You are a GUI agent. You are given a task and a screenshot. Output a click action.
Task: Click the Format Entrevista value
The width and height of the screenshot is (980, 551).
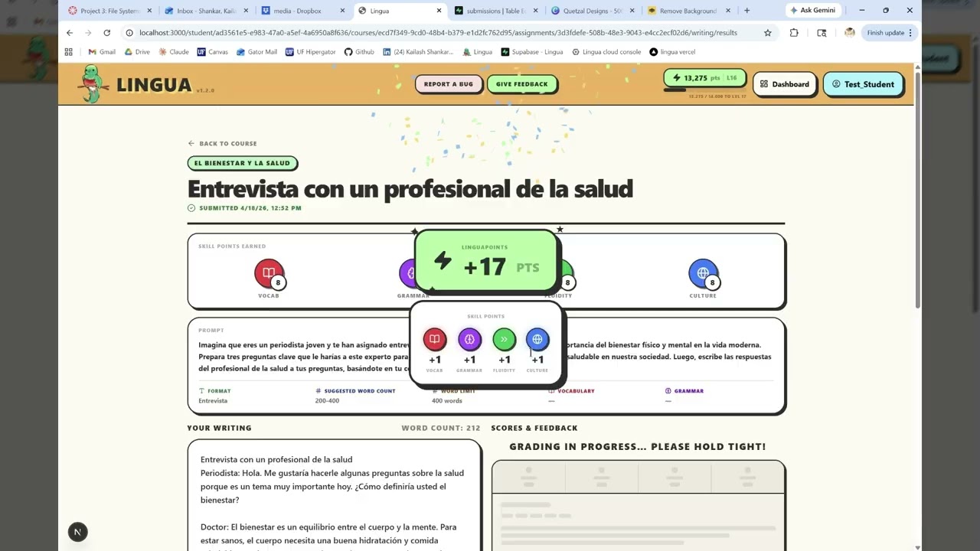coord(213,401)
